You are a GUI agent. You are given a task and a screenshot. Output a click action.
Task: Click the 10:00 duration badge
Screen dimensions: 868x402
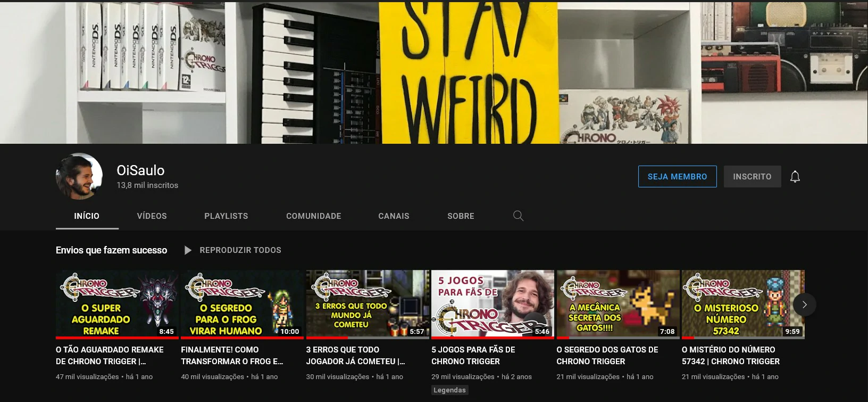(290, 331)
